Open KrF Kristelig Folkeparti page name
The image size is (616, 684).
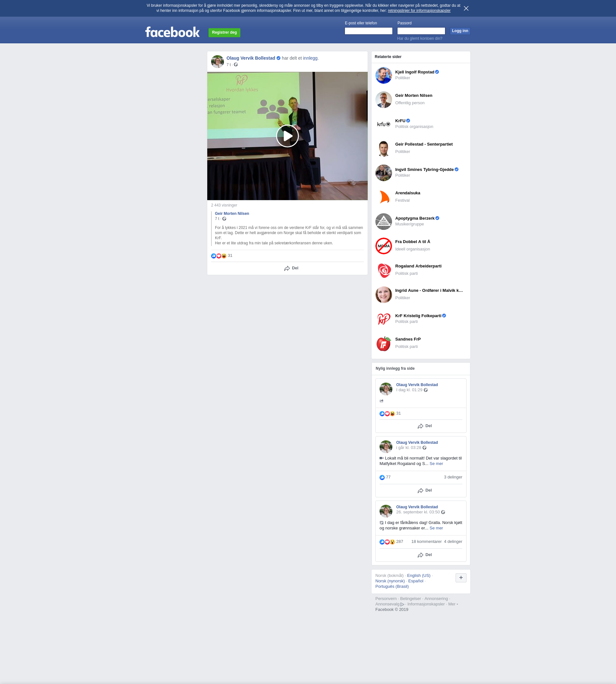coord(418,316)
